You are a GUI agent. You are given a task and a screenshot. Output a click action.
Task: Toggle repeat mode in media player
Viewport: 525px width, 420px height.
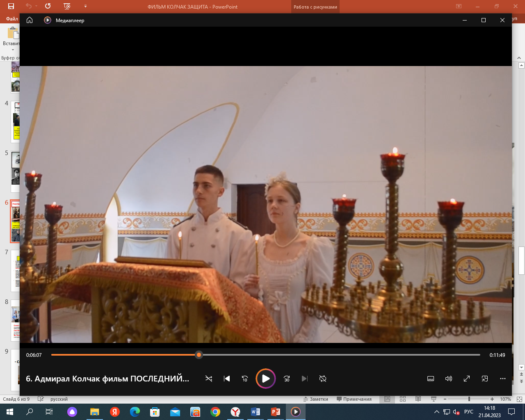point(323,379)
